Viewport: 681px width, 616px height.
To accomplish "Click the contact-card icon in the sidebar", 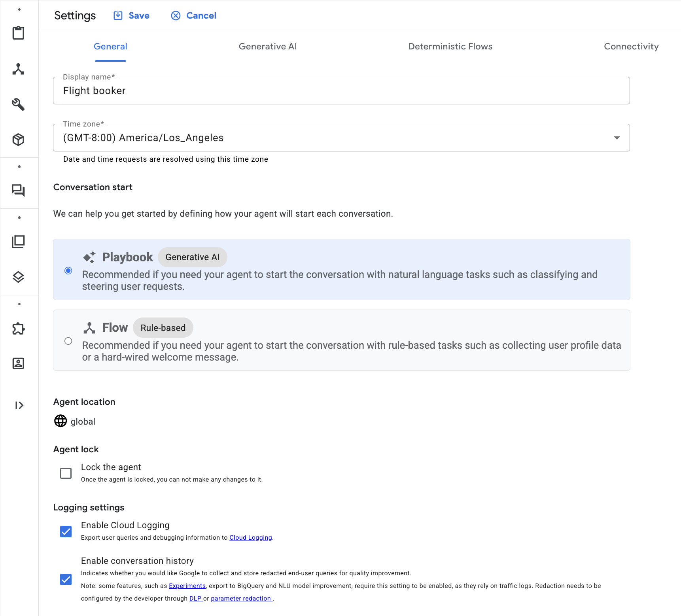I will [x=19, y=363].
